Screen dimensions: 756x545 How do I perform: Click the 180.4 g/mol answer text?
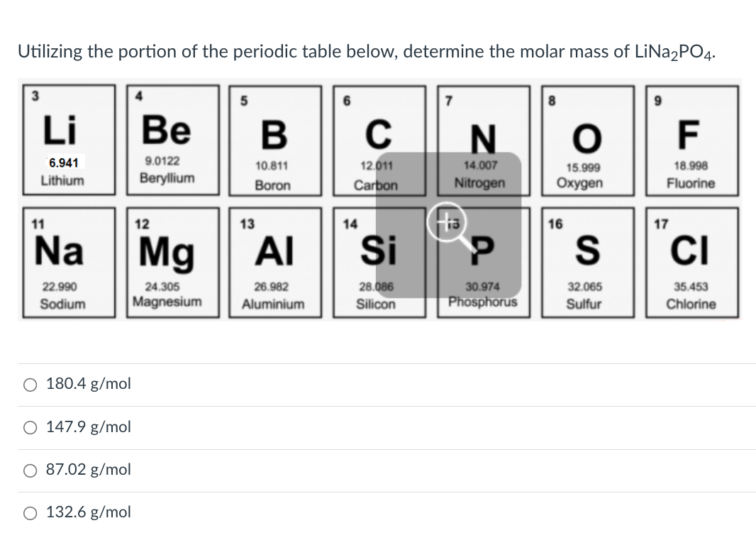89,385
